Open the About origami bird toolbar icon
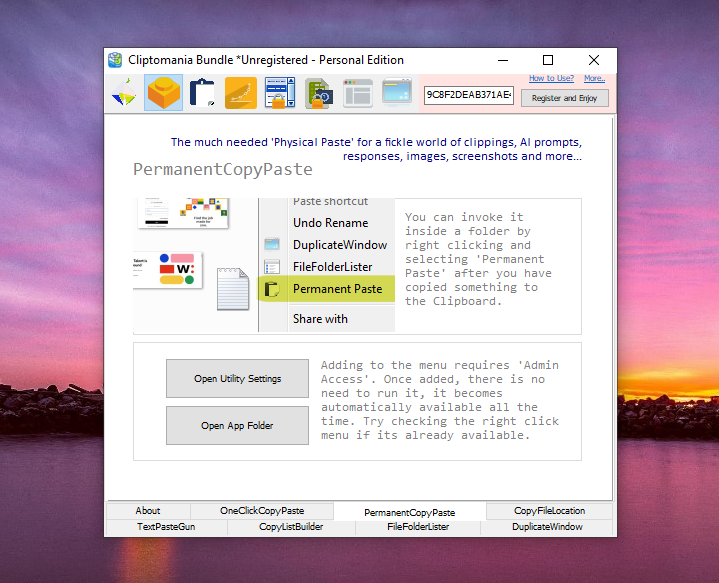This screenshot has height=583, width=719. click(124, 93)
